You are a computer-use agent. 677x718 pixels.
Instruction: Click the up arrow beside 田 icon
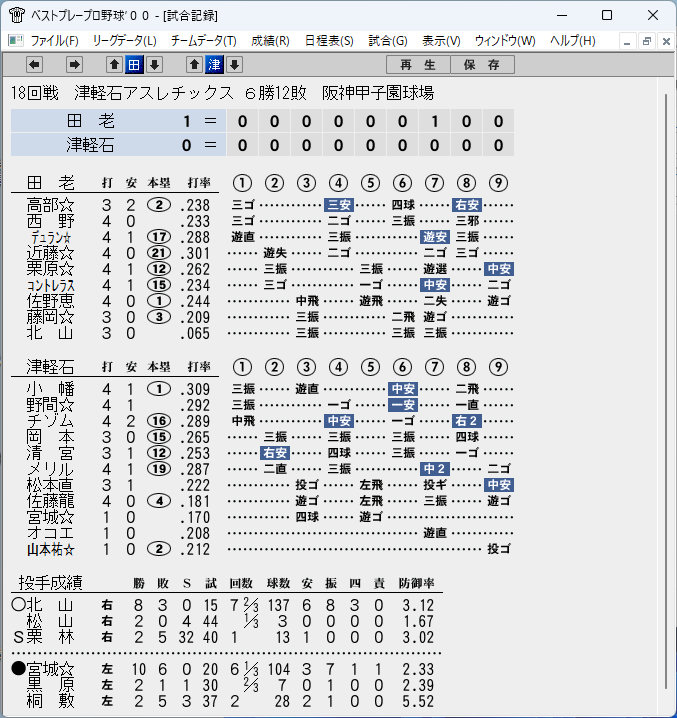coord(114,65)
